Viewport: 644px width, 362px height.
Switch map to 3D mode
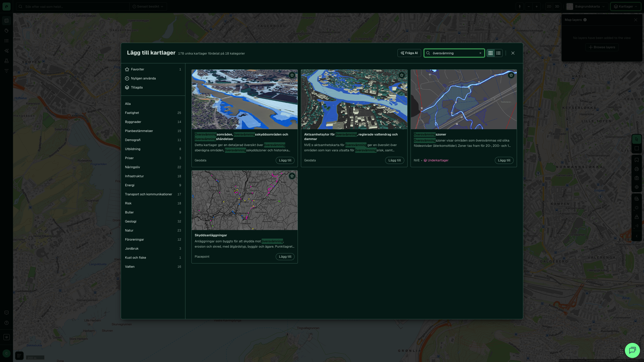tap(557, 7)
